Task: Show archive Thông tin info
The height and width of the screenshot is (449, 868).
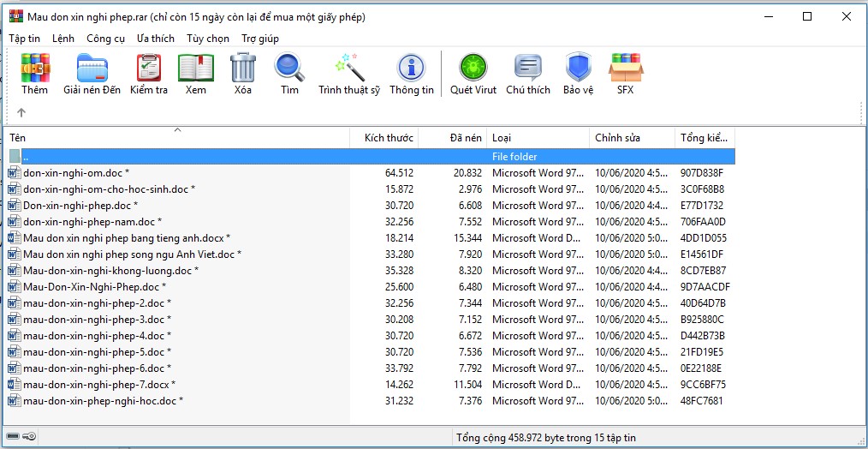Action: coord(411,69)
